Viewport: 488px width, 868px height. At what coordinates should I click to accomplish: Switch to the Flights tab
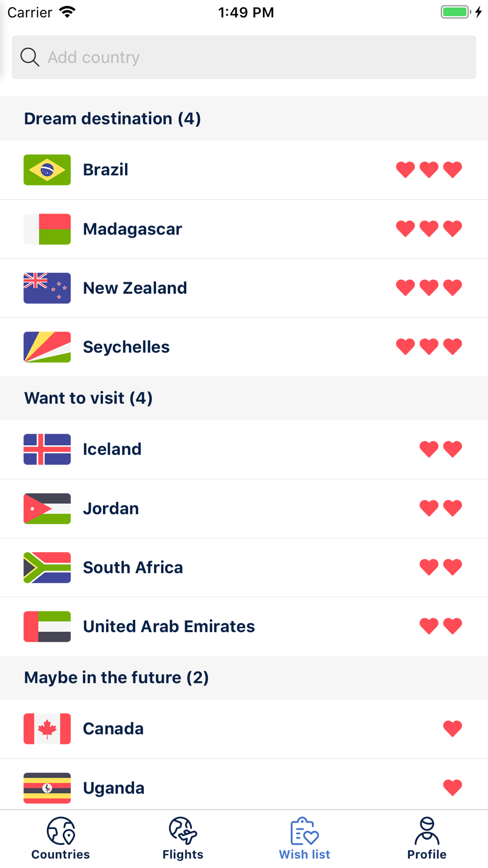point(183,839)
